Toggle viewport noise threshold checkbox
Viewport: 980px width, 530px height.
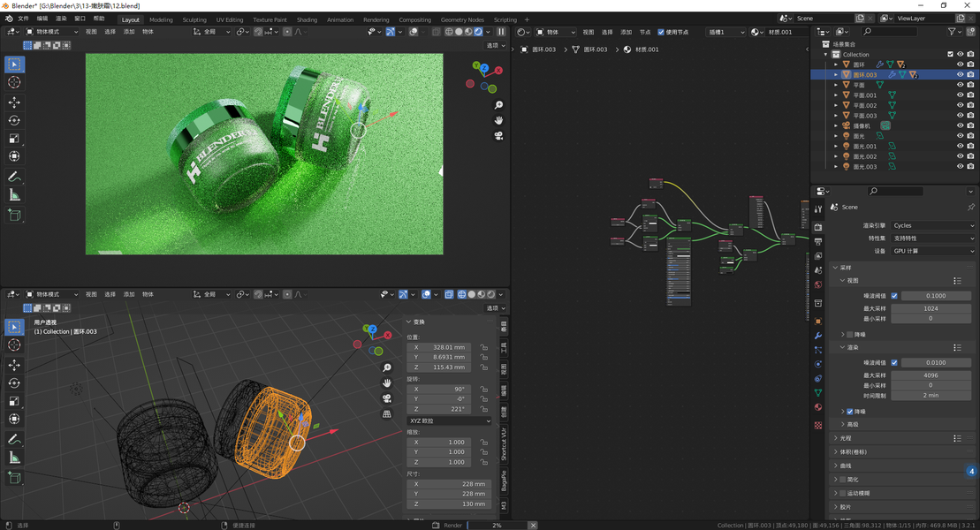click(894, 296)
